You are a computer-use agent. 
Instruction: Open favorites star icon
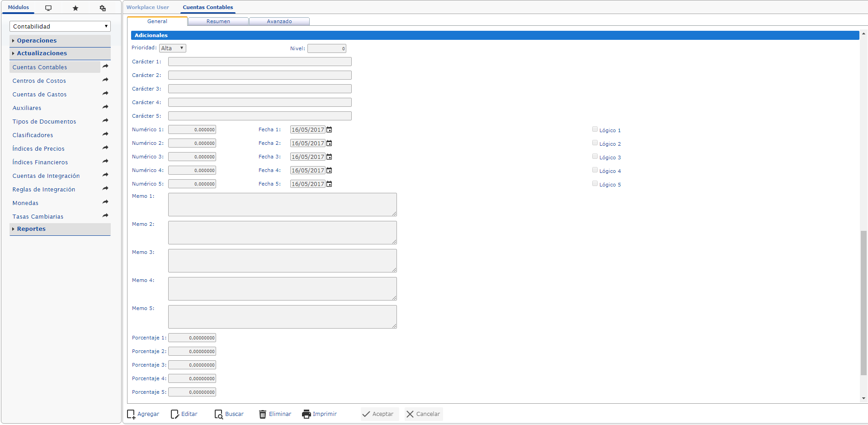[75, 8]
